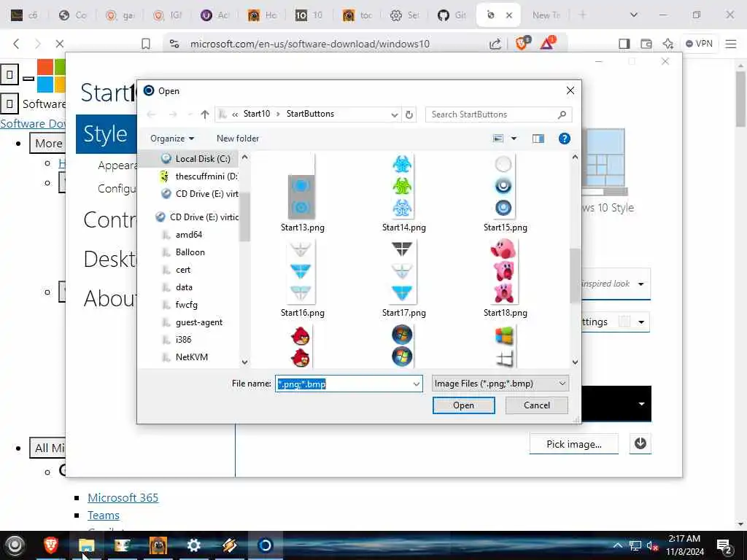Expand the address bar previous locations dropdown
Viewport: 747px width, 560px height.
click(395, 114)
